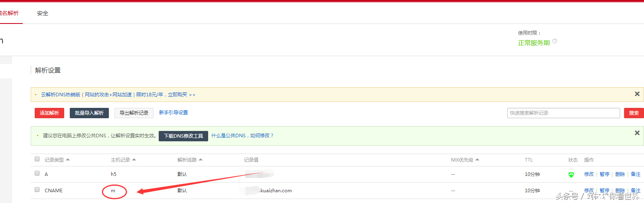Switch to the 域名解析 tab
The height and width of the screenshot is (203, 644).
pyautogui.click(x=9, y=13)
